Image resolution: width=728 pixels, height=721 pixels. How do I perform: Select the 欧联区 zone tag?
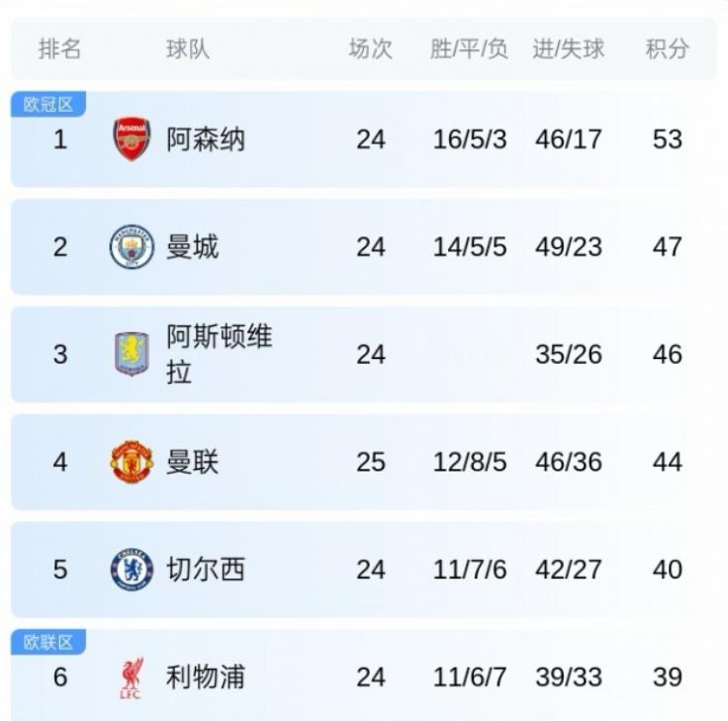pos(48,642)
